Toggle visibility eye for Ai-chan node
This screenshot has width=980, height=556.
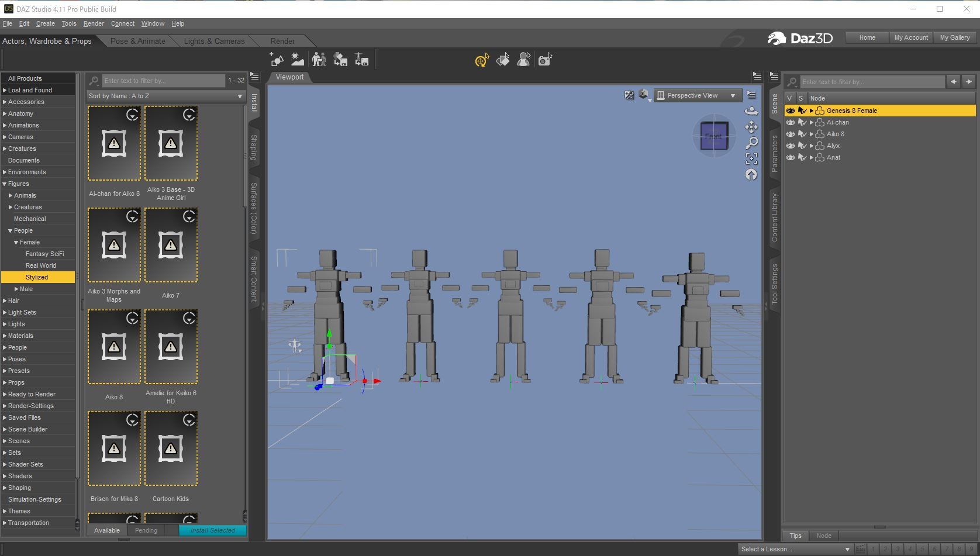(790, 122)
